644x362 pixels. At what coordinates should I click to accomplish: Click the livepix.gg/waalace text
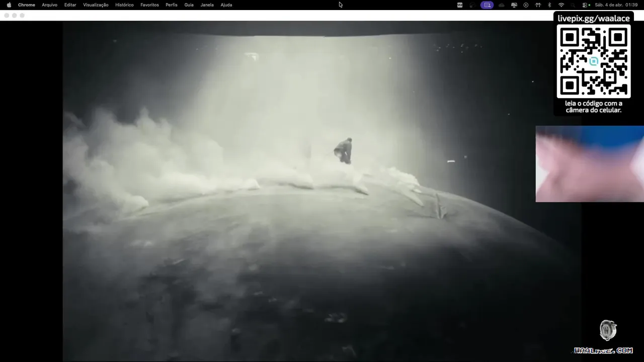[594, 18]
